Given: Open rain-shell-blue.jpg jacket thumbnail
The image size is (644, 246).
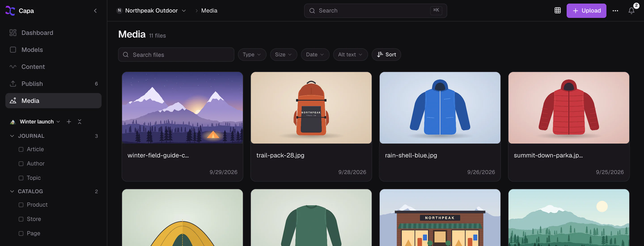Looking at the screenshot, I should 440,108.
